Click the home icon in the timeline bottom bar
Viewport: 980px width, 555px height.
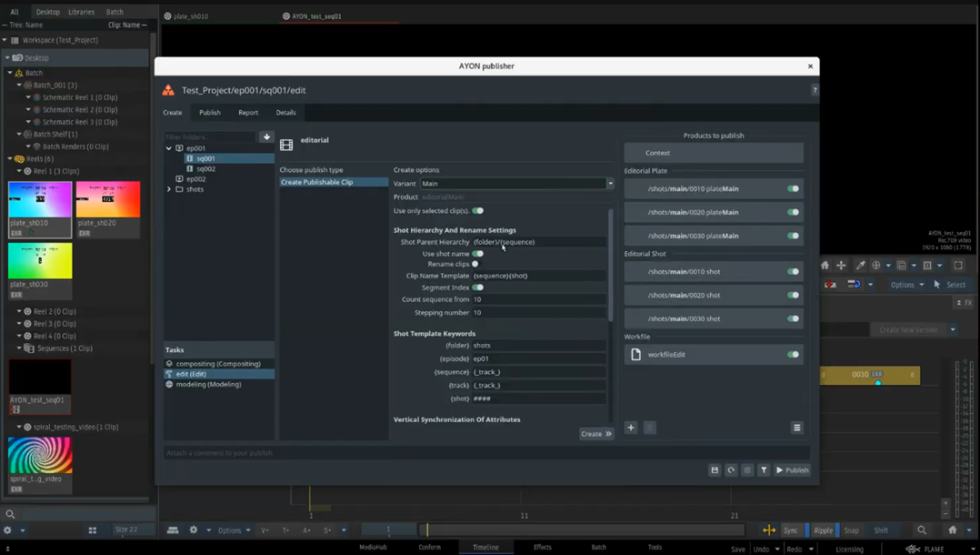tap(953, 530)
